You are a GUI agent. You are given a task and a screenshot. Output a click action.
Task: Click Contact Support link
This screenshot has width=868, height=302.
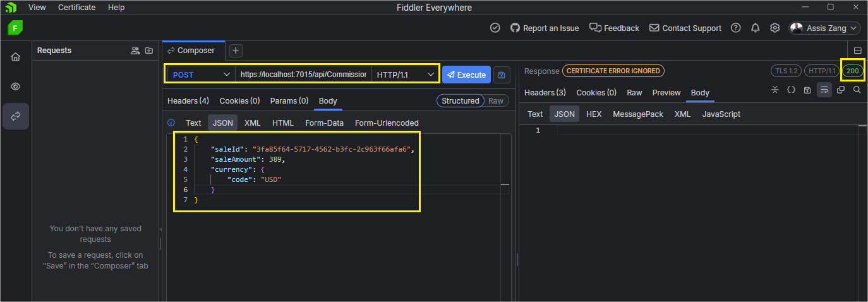685,28
